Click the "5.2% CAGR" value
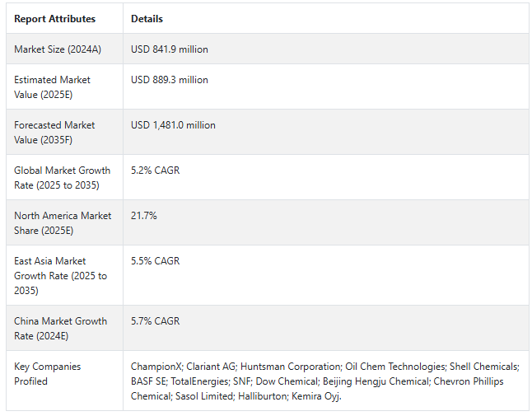 pos(155,171)
